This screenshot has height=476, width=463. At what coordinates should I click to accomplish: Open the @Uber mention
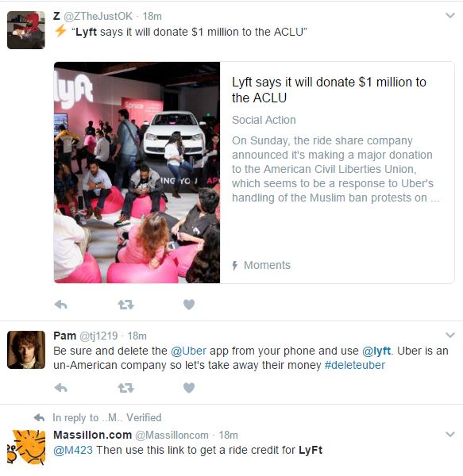coord(189,351)
